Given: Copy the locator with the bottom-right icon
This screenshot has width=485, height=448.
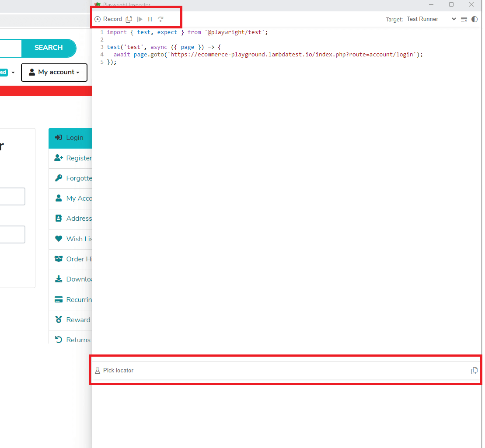Looking at the screenshot, I should point(474,370).
